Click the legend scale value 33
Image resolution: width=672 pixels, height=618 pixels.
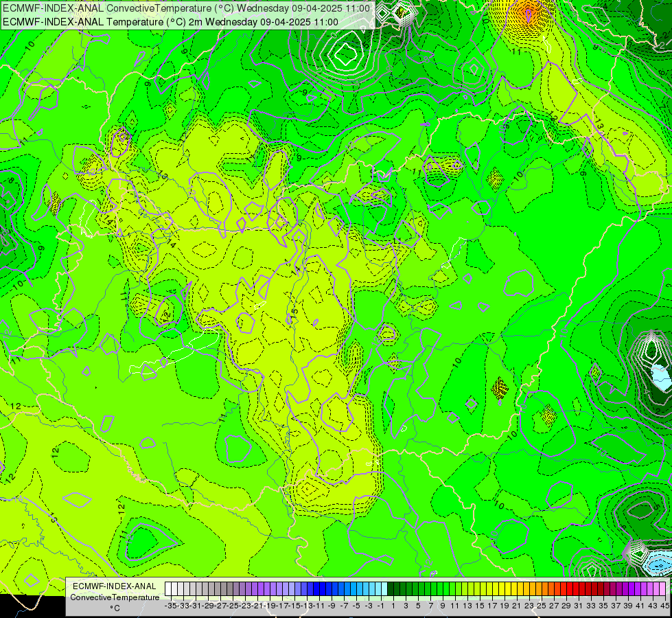[591, 606]
